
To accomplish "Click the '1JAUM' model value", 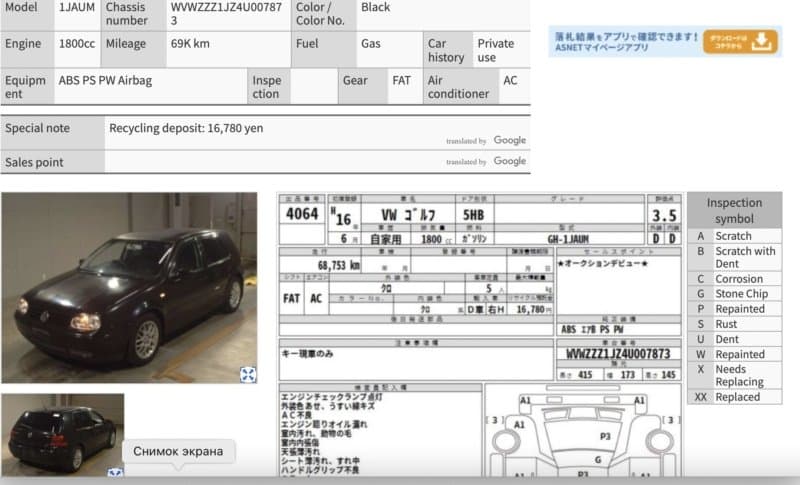I will (x=77, y=7).
